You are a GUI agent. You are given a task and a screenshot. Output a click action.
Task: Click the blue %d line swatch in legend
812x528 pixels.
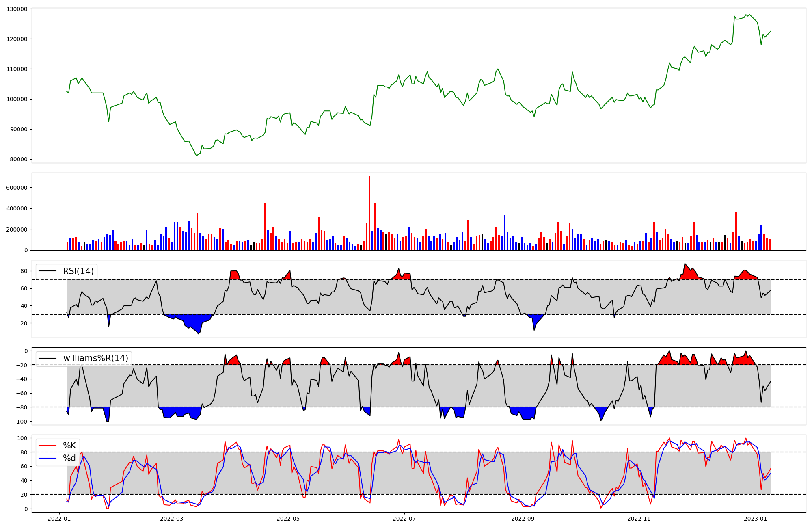tap(48, 458)
